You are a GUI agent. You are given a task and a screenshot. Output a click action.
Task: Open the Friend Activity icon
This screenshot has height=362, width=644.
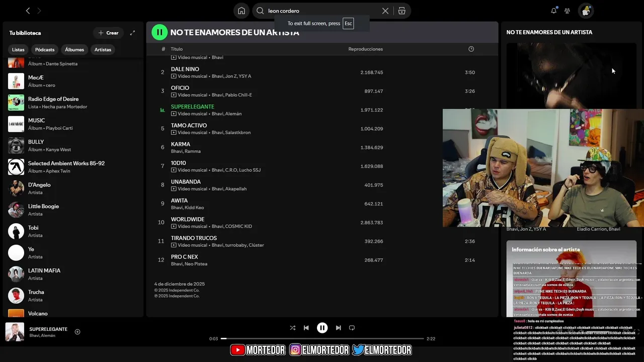tap(567, 11)
